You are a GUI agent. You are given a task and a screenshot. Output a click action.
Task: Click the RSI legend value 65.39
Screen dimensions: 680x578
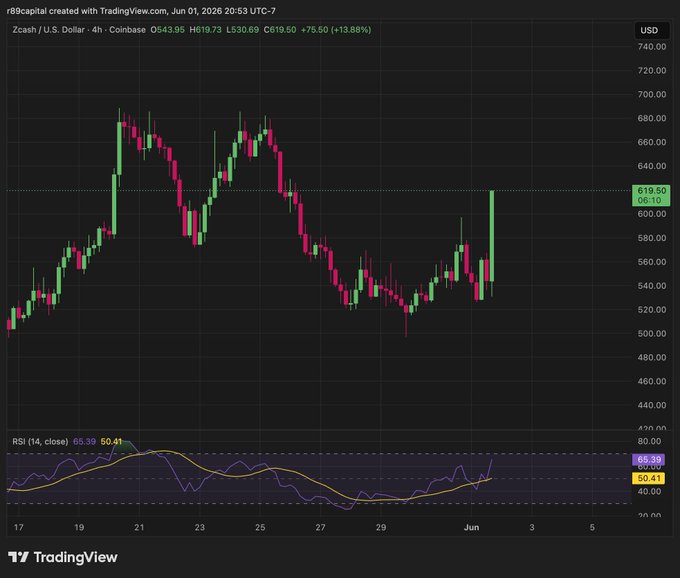[84, 441]
